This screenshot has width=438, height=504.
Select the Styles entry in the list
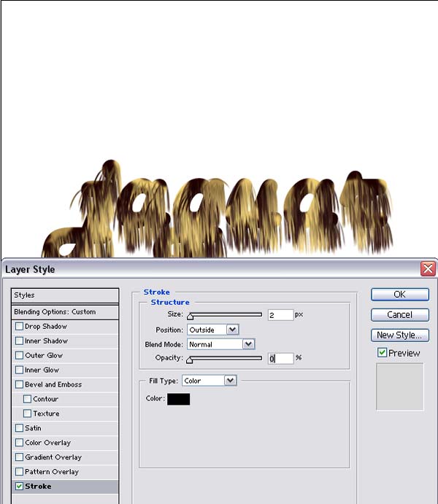point(65,295)
